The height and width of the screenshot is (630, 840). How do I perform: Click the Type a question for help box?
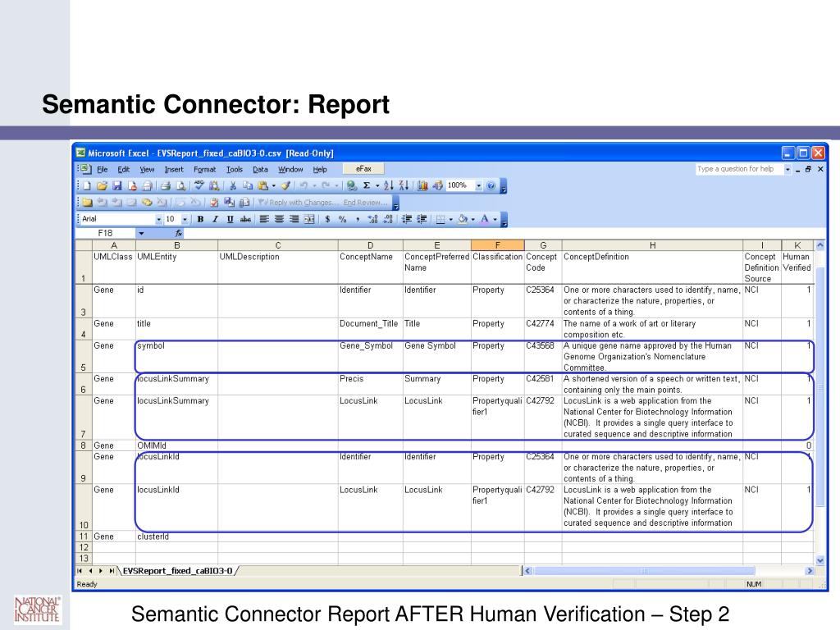(739, 169)
